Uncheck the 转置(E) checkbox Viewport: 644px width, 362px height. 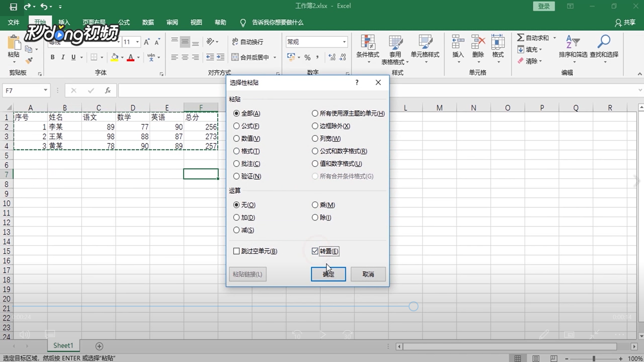pos(315,251)
